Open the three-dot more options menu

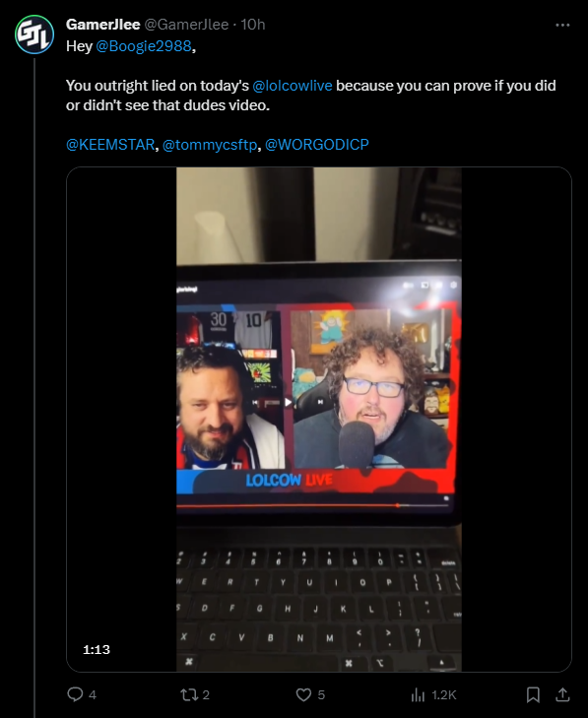tap(562, 25)
